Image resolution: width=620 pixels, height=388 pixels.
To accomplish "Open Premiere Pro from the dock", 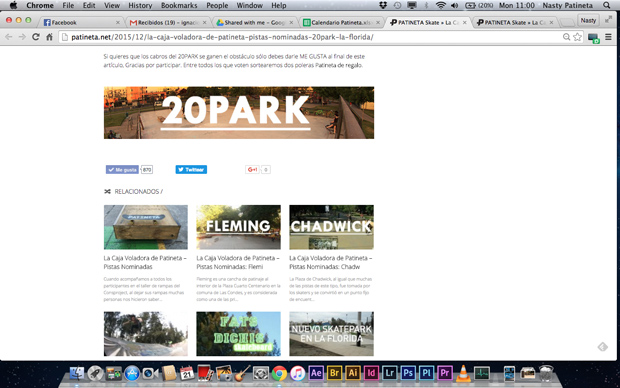I will tap(445, 373).
